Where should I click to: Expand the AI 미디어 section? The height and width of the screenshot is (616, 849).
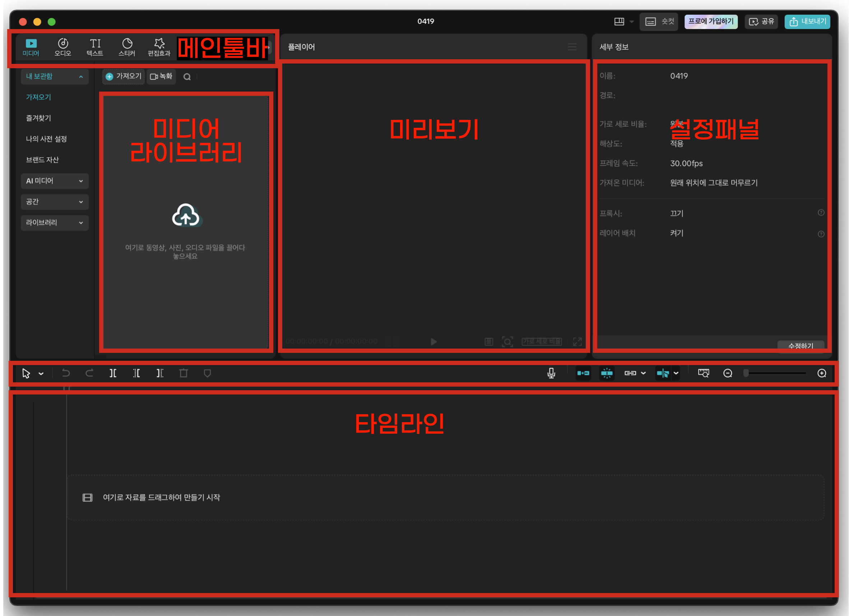[x=55, y=181]
